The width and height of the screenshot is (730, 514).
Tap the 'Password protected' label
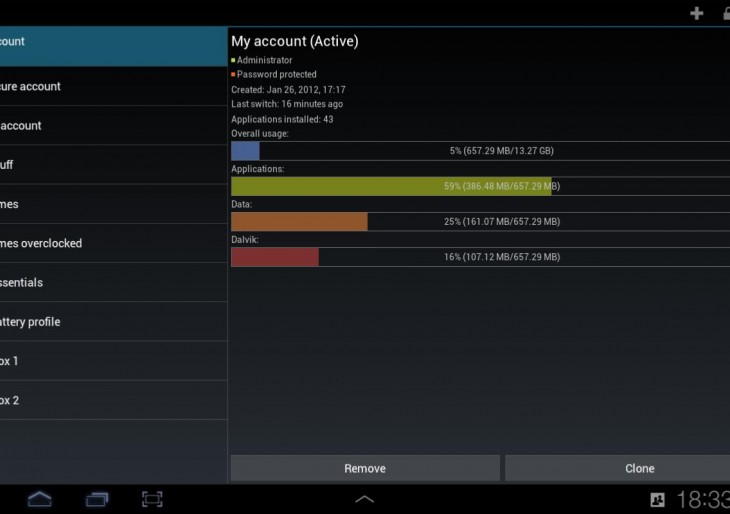276,74
